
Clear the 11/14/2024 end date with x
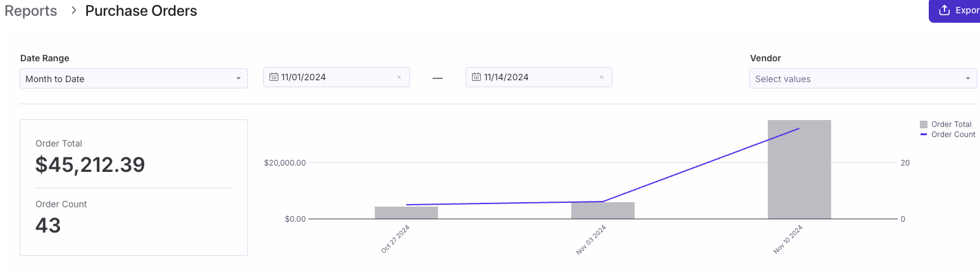(602, 78)
